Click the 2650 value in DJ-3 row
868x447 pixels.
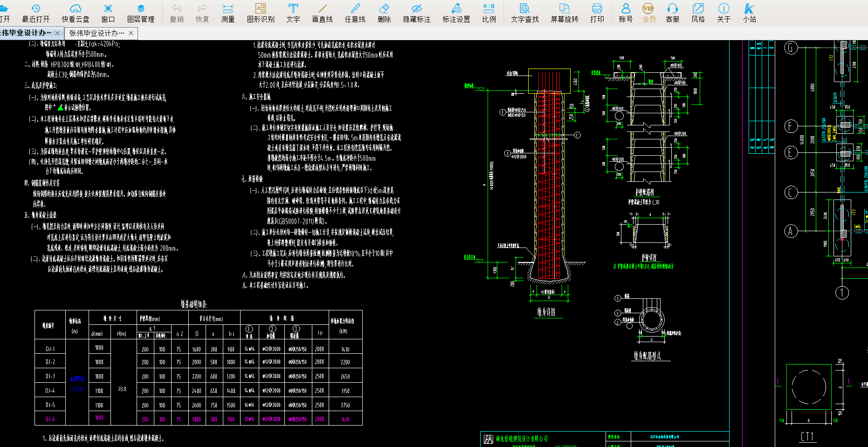click(x=345, y=377)
